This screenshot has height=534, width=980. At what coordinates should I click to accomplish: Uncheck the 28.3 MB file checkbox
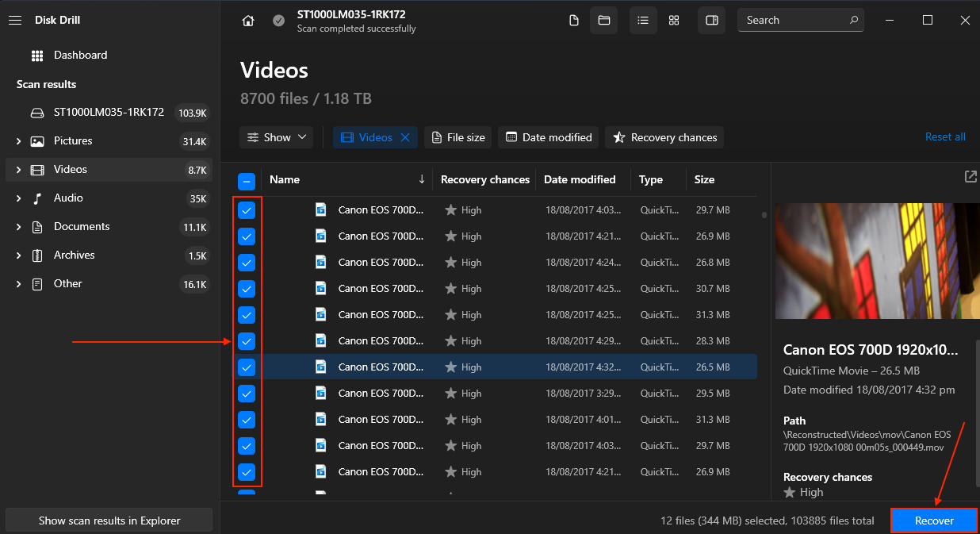(x=247, y=341)
